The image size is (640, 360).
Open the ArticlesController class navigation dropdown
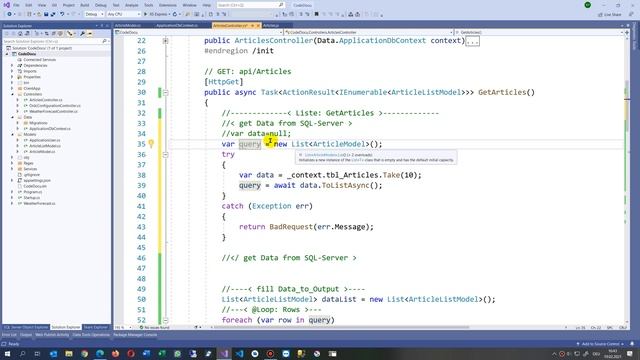369,32
